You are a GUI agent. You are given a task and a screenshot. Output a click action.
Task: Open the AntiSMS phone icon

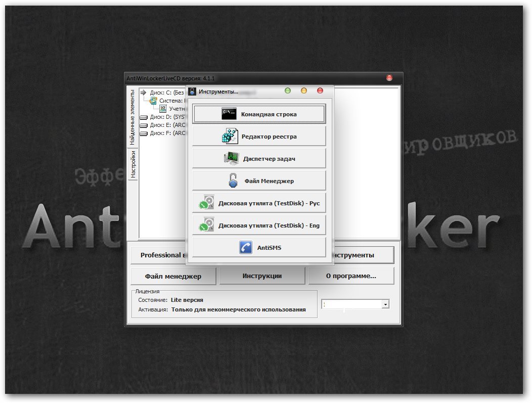pyautogui.click(x=246, y=247)
